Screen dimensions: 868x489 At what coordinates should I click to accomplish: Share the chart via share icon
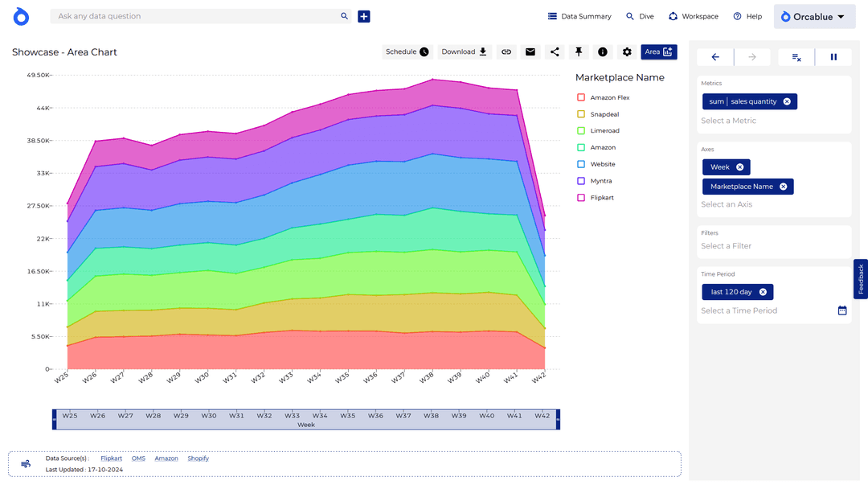point(555,52)
